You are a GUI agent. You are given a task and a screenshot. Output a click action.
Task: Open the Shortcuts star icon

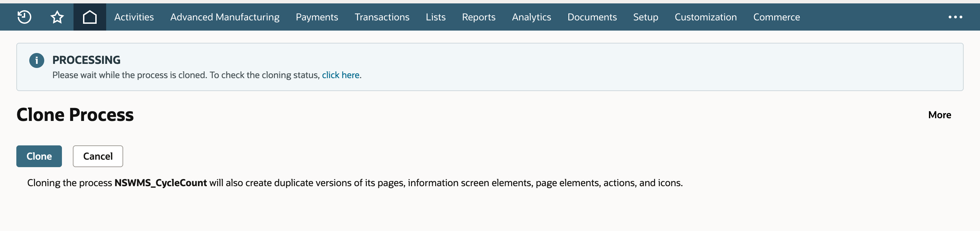[57, 17]
